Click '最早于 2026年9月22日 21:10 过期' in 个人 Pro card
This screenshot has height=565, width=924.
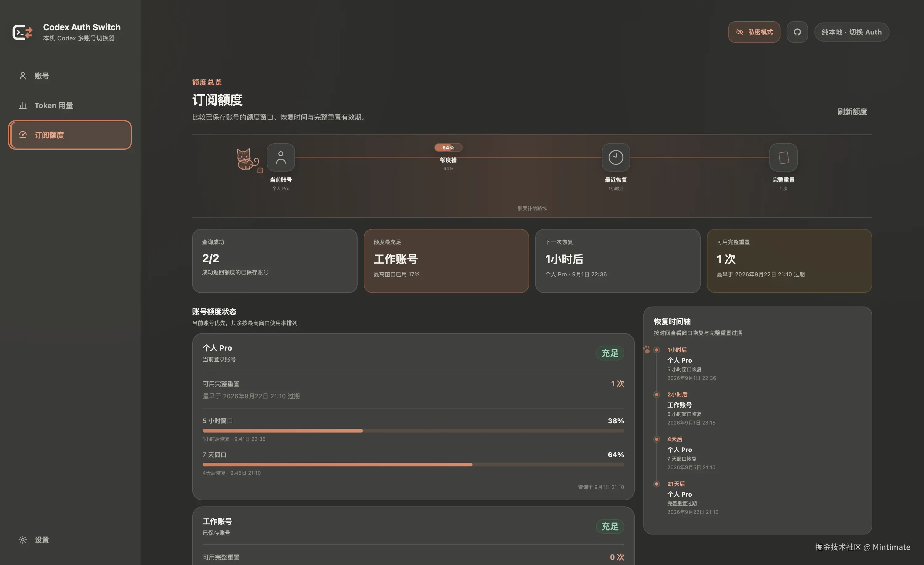pyautogui.click(x=251, y=396)
